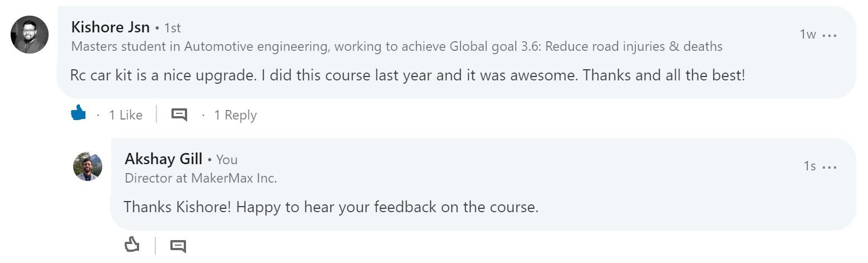Open three-dot options menu on Kishore's comment
The height and width of the screenshot is (263, 868).
coord(830,35)
